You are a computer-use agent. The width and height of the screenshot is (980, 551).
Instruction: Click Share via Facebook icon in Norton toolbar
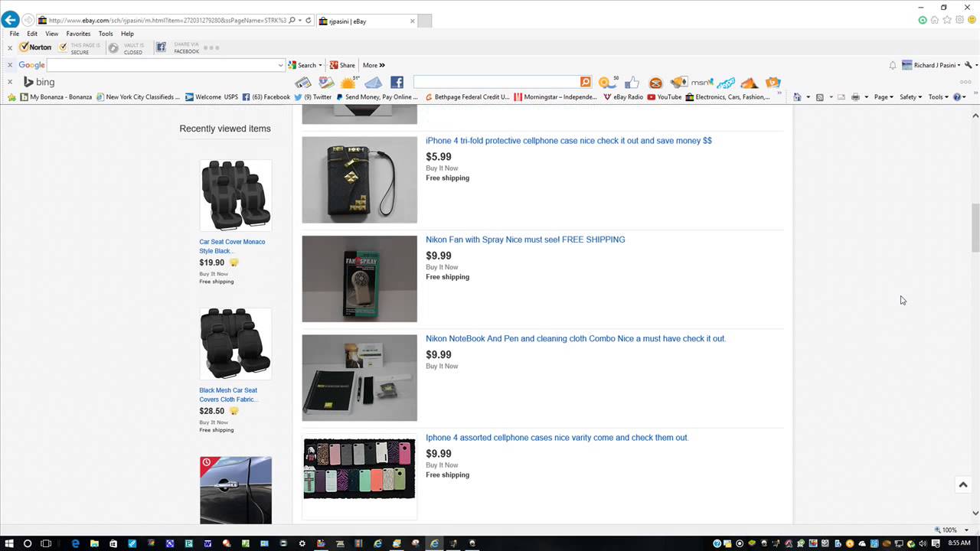[x=161, y=47]
